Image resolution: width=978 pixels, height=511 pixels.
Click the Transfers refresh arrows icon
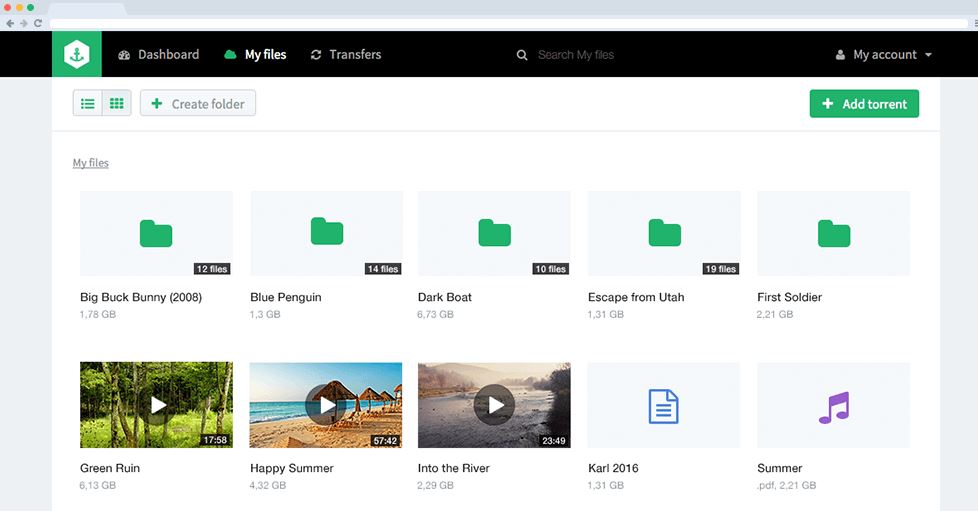click(x=316, y=55)
